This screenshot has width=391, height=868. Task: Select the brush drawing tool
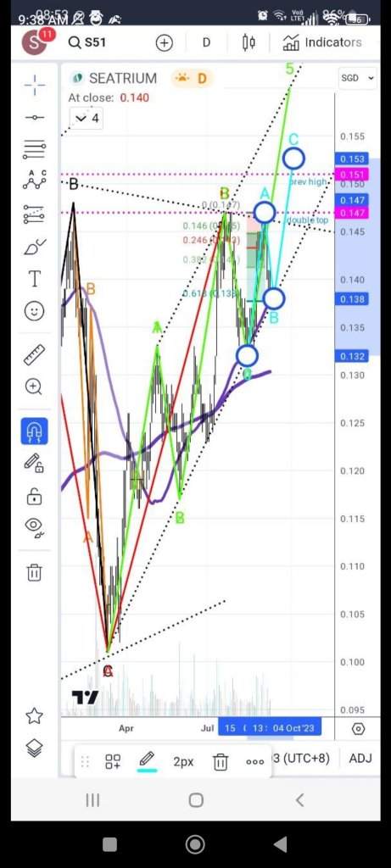click(35, 247)
